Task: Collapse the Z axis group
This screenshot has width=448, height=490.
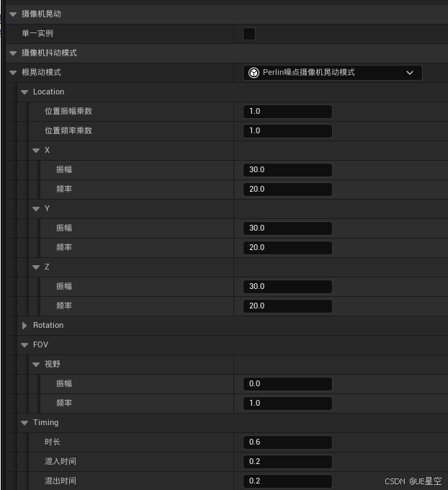Action: pyautogui.click(x=36, y=267)
